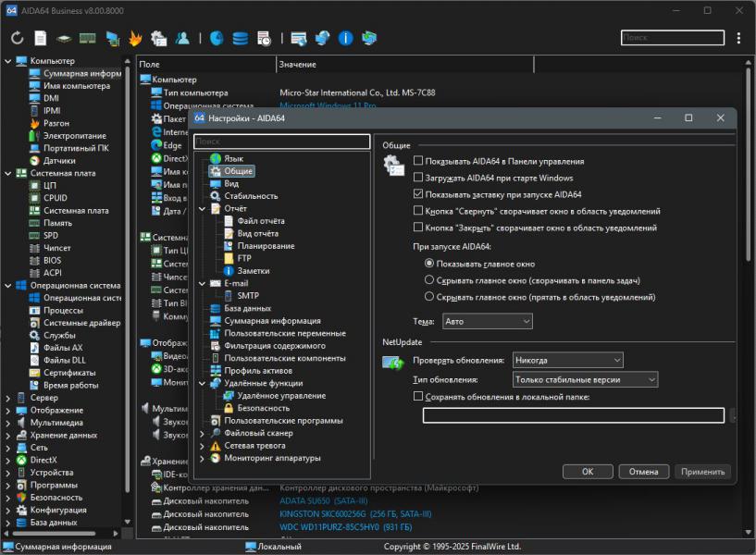Click the local update folder path field
Image resolution: width=756 pixels, height=555 pixels.
click(x=573, y=415)
